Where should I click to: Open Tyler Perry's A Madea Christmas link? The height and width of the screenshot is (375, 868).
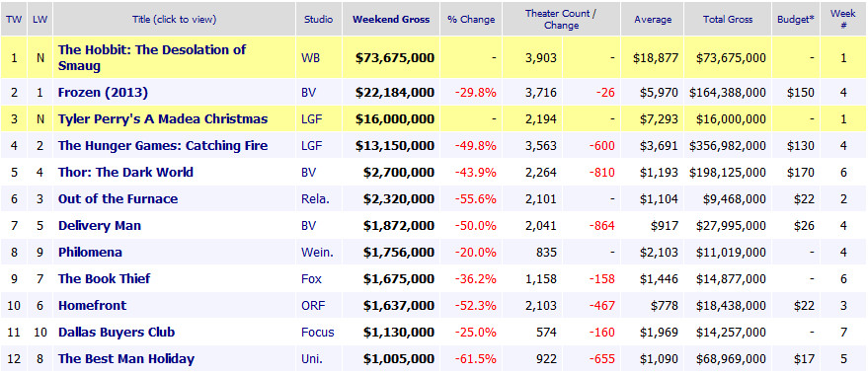[x=163, y=119]
